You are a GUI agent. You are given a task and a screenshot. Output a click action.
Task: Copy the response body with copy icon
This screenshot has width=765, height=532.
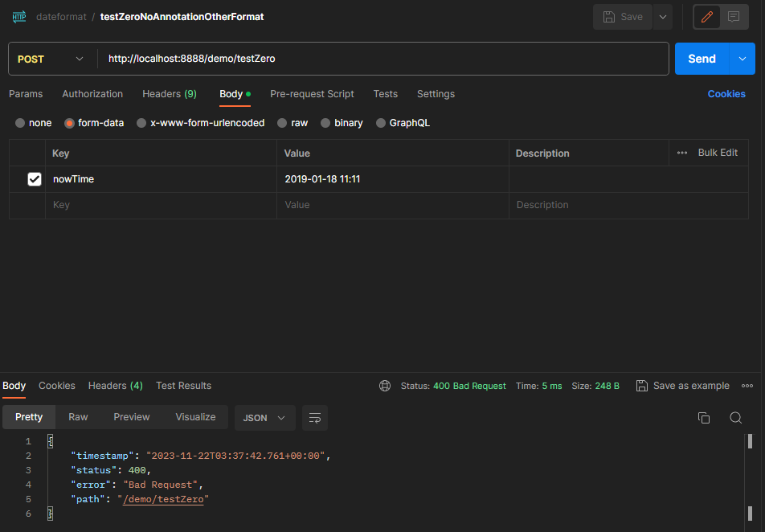coord(704,418)
